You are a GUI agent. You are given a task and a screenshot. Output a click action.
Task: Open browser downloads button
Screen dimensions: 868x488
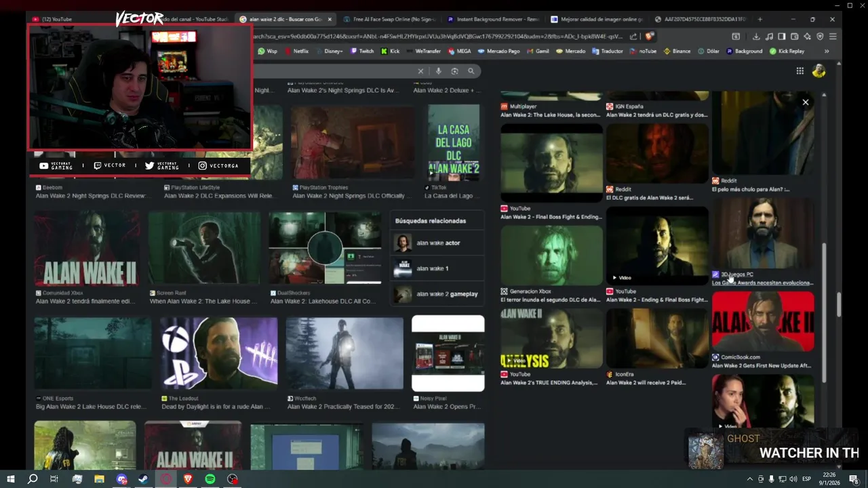click(x=756, y=37)
